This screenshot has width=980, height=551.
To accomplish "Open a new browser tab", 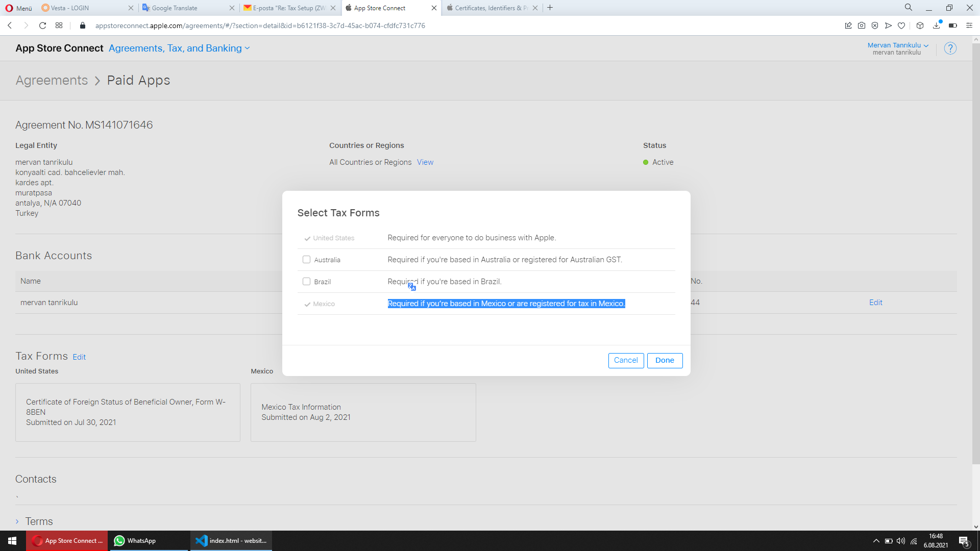I will [x=550, y=8].
